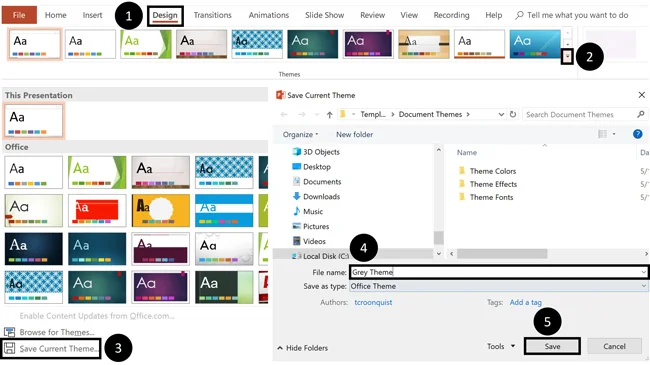Close the Save Current Theme dialog

[x=641, y=95]
